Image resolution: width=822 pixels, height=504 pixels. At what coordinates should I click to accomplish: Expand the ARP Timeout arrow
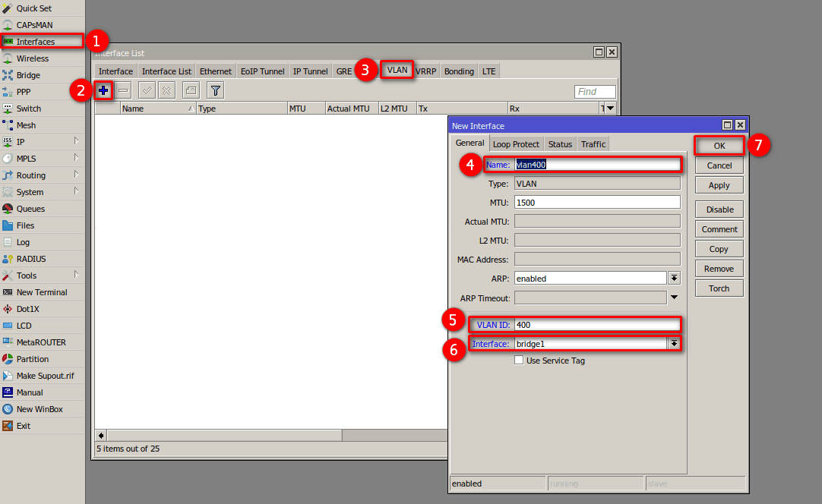[673, 298]
